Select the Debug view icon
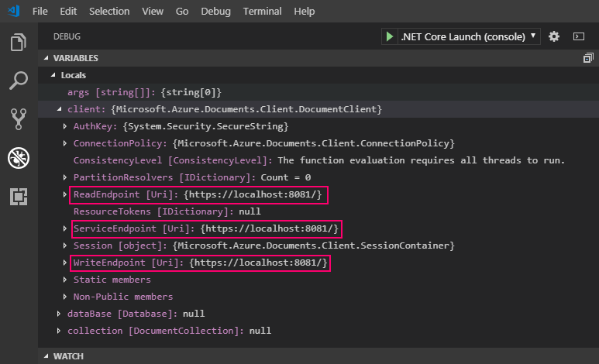Viewport: 599px width, 364px height. pyautogui.click(x=19, y=158)
